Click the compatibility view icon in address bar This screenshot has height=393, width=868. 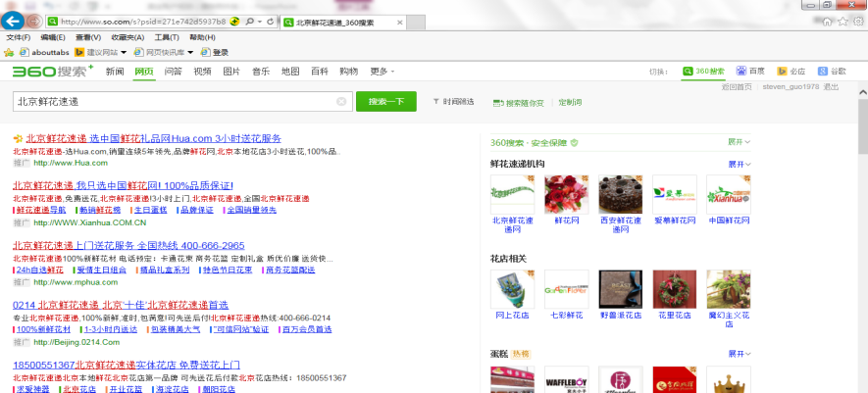point(234,22)
